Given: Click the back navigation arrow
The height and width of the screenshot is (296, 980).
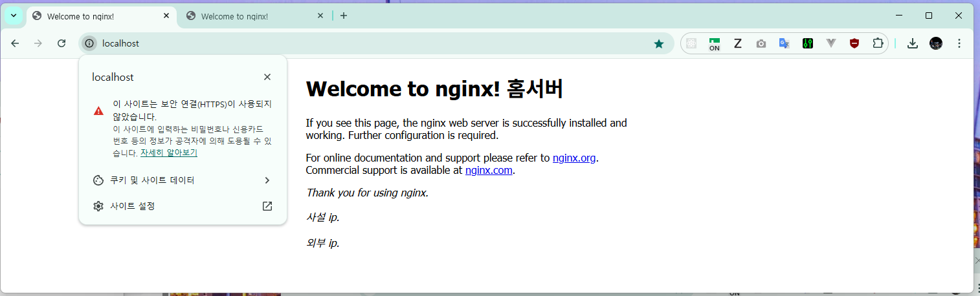Looking at the screenshot, I should 15,43.
